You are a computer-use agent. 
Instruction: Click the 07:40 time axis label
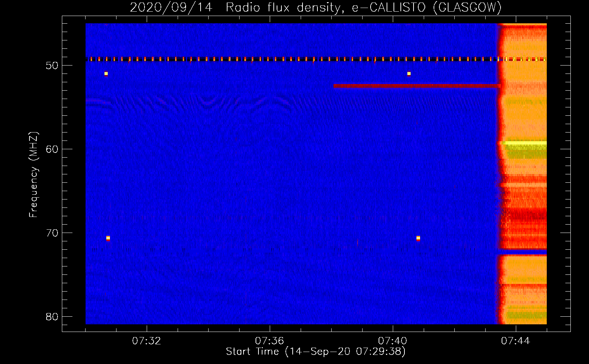pos(392,341)
